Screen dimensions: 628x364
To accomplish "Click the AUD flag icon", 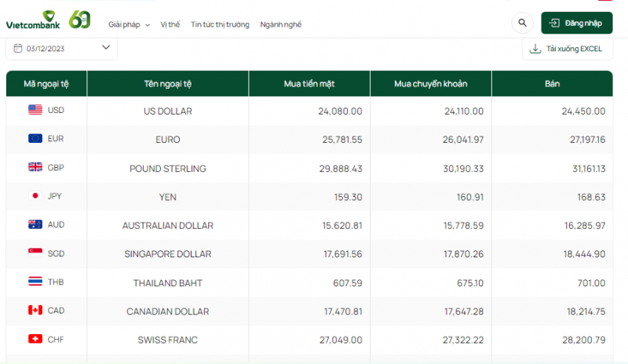I will (35, 224).
